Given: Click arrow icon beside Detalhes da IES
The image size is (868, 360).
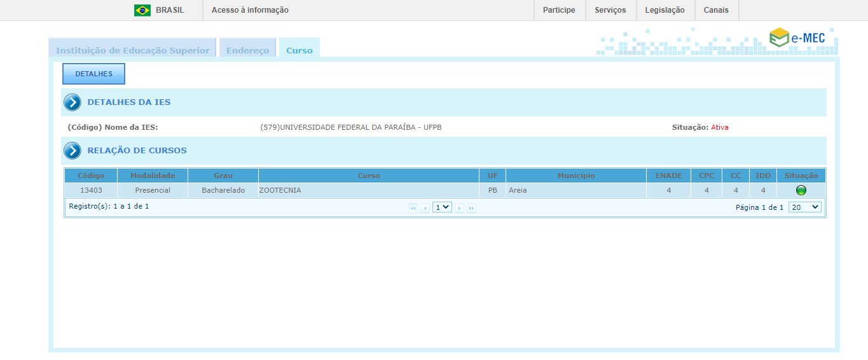Looking at the screenshot, I should tap(72, 102).
